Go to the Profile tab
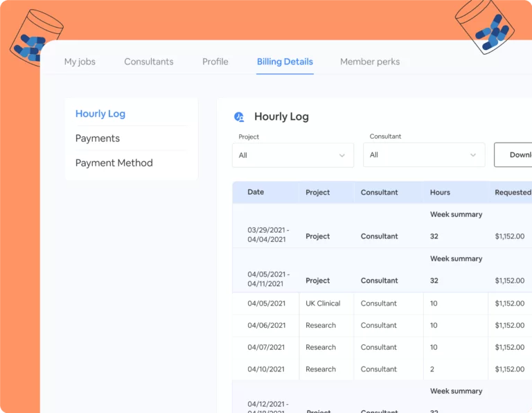This screenshot has height=413, width=532. tap(215, 62)
